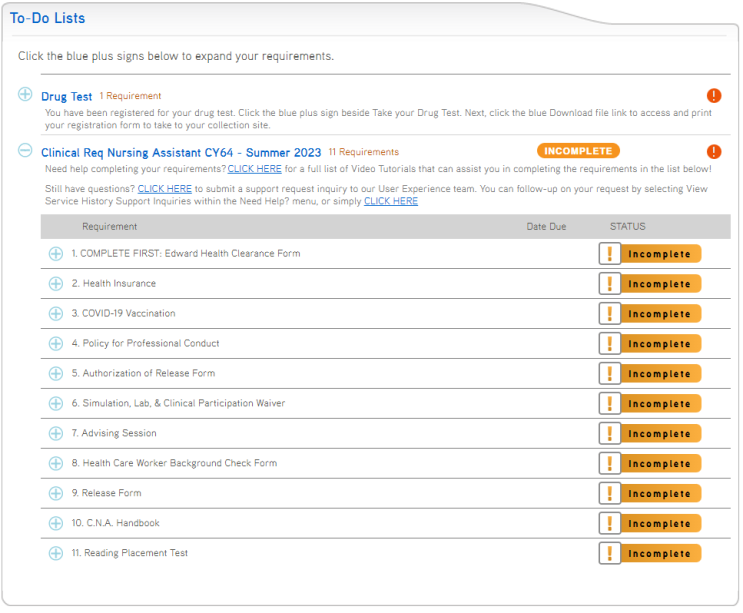Image resolution: width=743 pixels, height=613 pixels.
Task: Expand Policy for Professional Conduct row
Action: coord(56,343)
